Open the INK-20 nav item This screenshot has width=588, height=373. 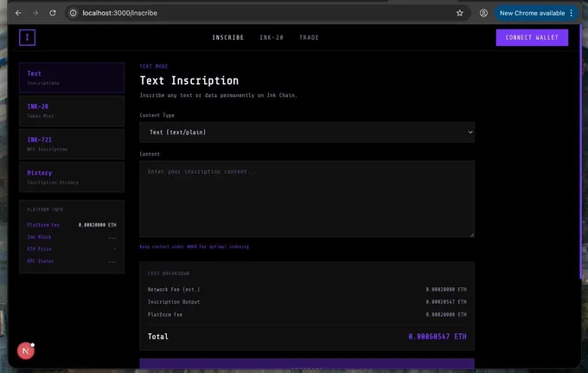pos(272,37)
